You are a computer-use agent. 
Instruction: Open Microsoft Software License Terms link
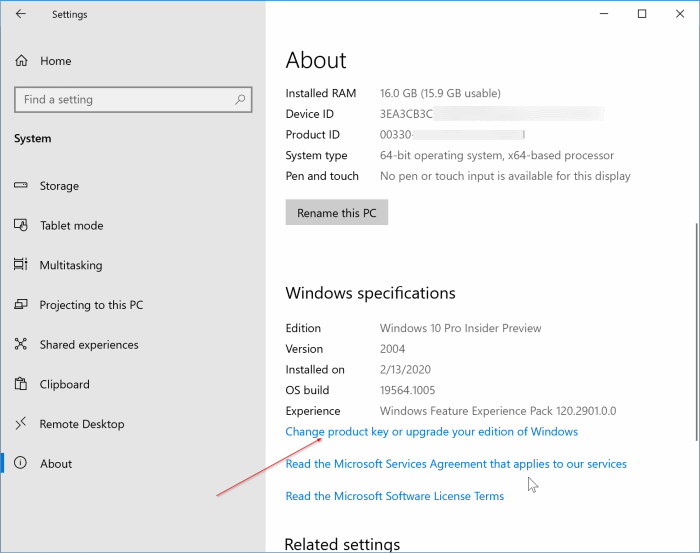click(x=395, y=496)
